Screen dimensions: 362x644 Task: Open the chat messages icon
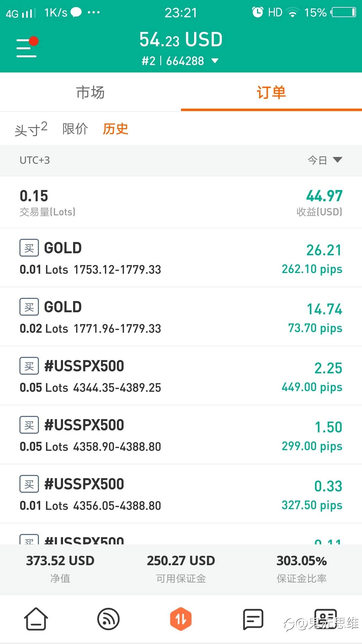pos(253,619)
